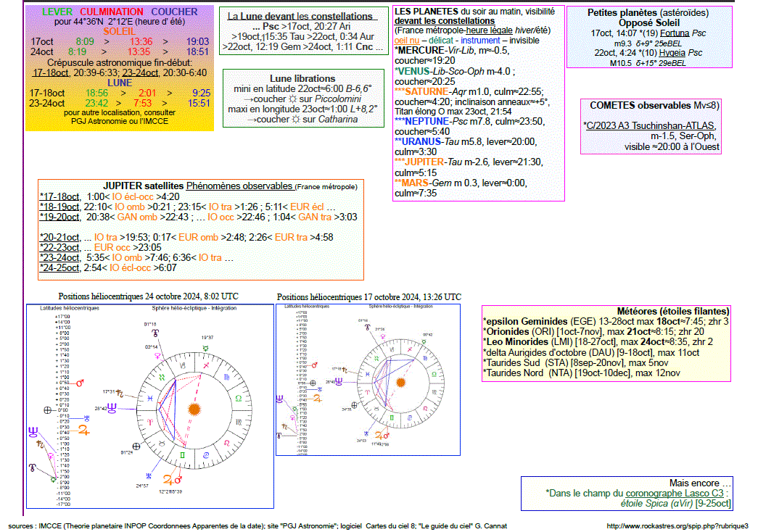Screen dimensions: 758x532
Task: Click the 8:09 sunrise time
Action: point(85,41)
